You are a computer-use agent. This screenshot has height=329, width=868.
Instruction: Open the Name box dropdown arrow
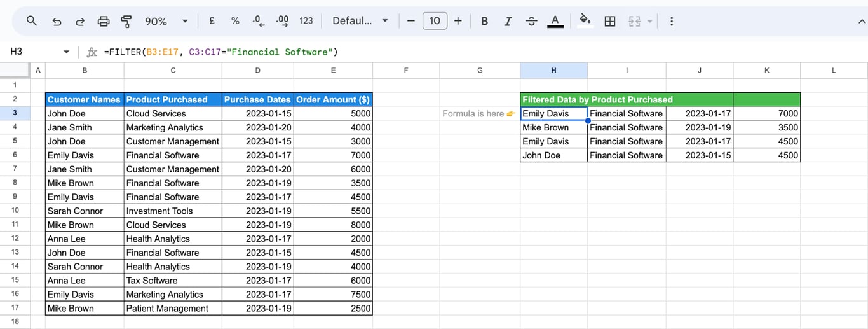point(66,52)
